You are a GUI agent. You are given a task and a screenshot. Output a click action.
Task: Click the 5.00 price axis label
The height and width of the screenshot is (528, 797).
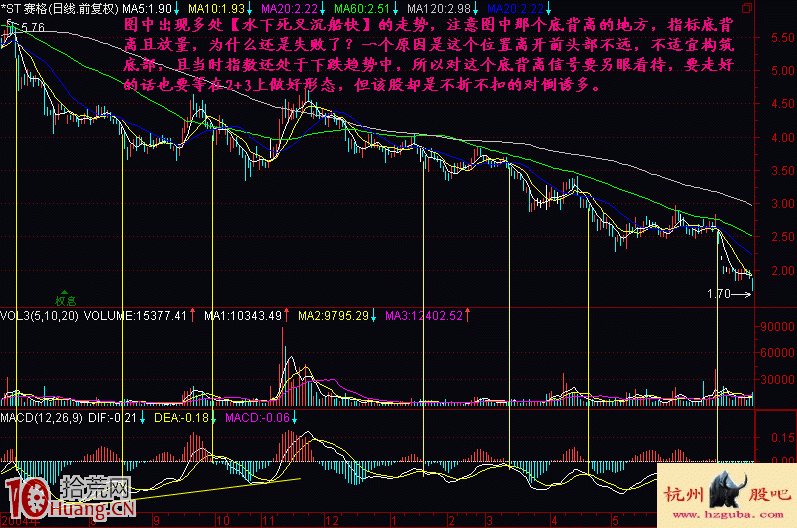click(782, 71)
